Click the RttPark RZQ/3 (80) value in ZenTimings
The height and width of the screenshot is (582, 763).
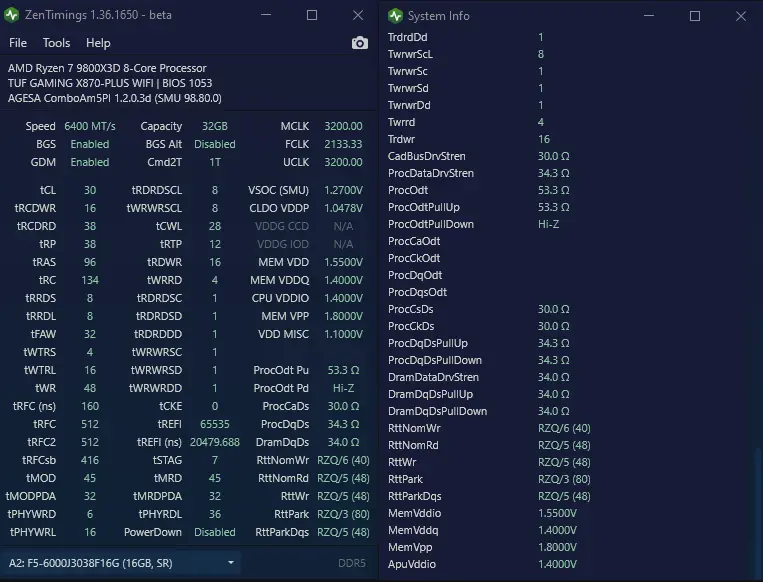(343, 514)
